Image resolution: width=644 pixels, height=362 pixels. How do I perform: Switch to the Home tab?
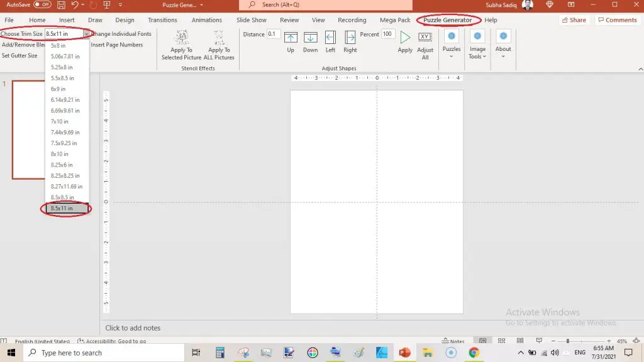tap(37, 19)
